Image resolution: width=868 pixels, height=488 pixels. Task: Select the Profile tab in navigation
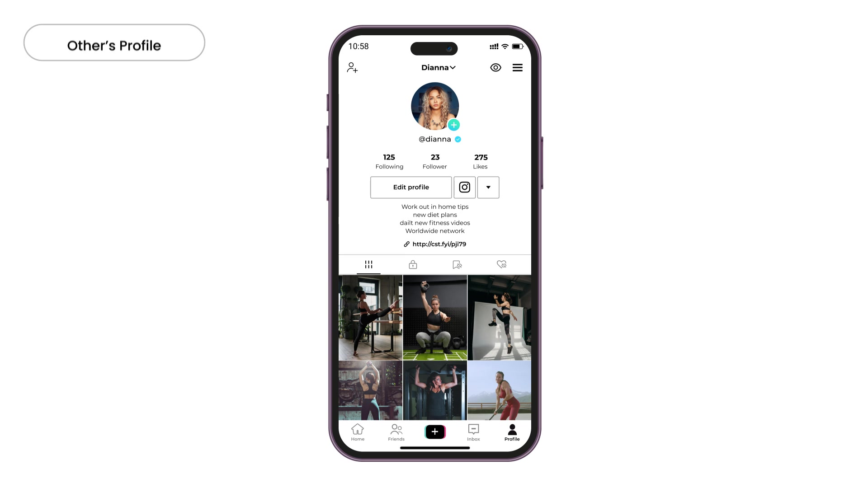[x=511, y=432]
